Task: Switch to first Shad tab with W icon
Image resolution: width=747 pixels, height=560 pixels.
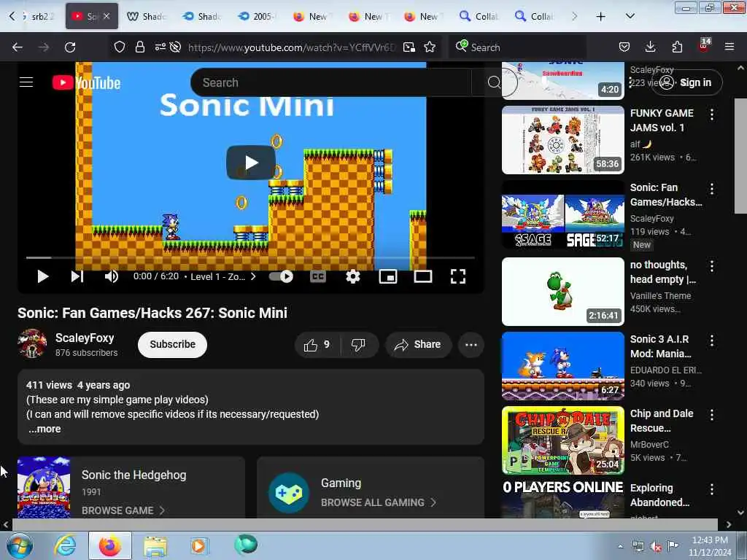Action: coord(147,17)
